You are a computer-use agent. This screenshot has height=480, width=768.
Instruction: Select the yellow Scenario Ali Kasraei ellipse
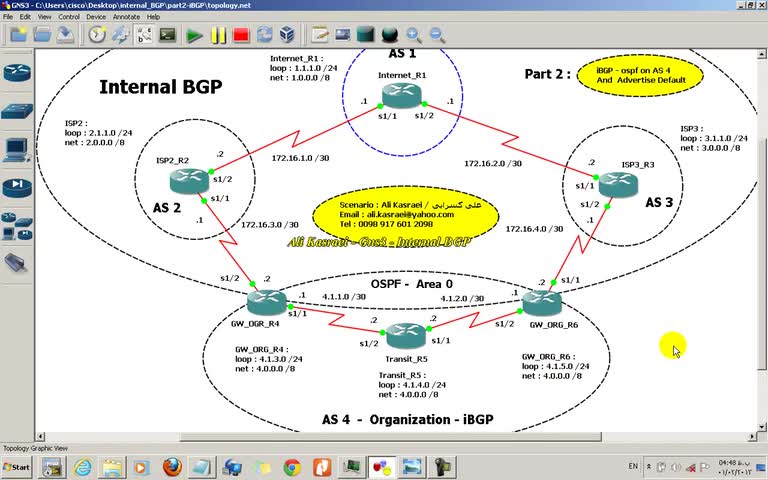[x=406, y=215]
